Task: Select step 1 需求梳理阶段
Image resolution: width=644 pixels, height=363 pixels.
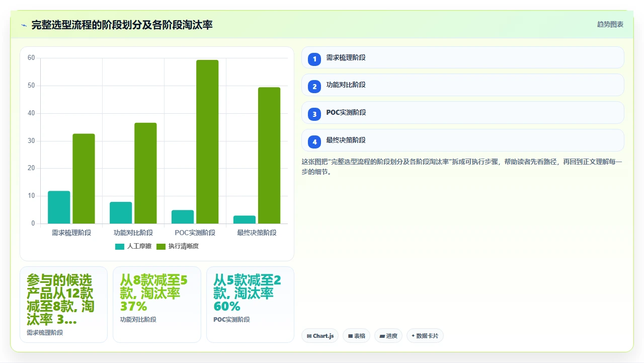Action: tap(462, 57)
